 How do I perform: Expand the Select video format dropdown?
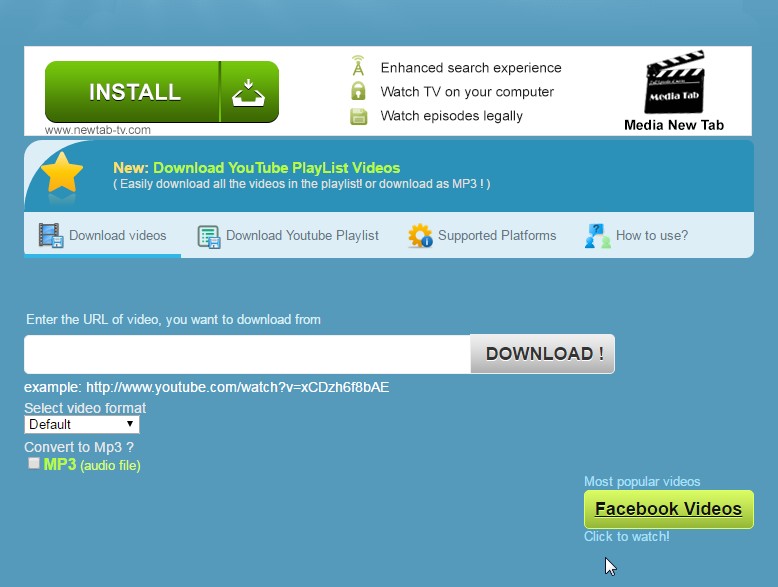pyautogui.click(x=82, y=424)
